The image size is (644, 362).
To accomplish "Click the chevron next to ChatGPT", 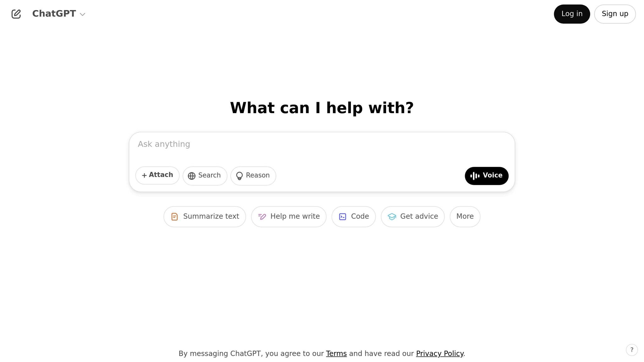I will (83, 14).
